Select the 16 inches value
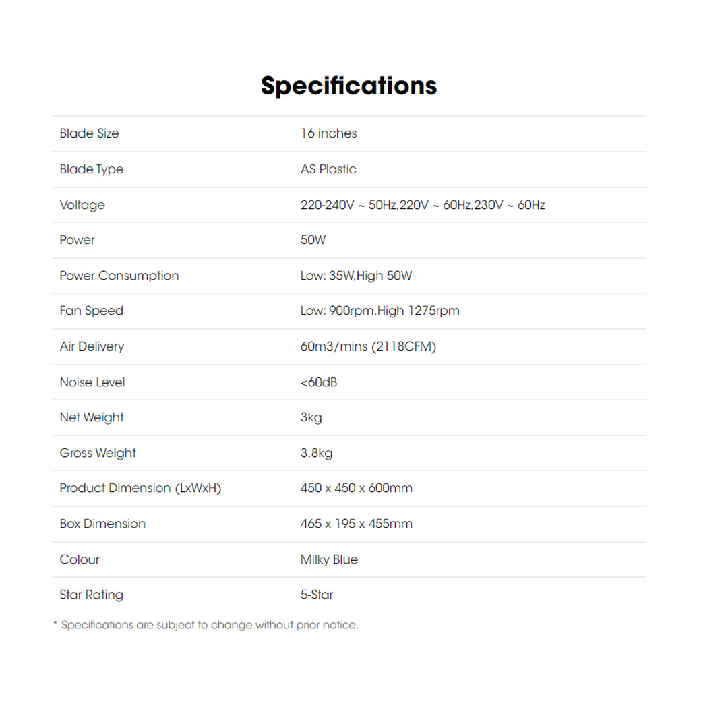The height and width of the screenshot is (728, 728). (328, 133)
